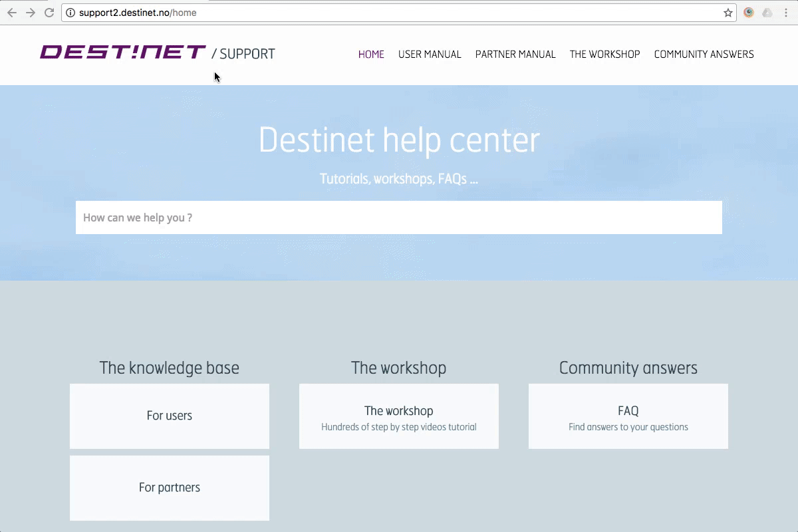Viewport: 798px width, 532px height.
Task: Click the 'How can we help you ?' search box
Action: (399, 217)
